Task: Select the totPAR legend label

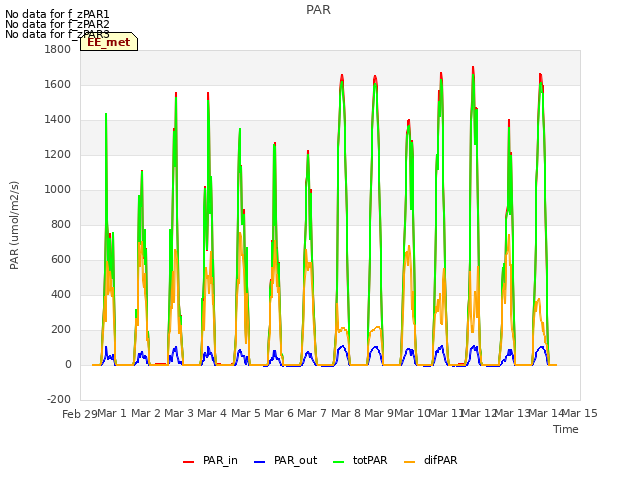Action: [370, 460]
